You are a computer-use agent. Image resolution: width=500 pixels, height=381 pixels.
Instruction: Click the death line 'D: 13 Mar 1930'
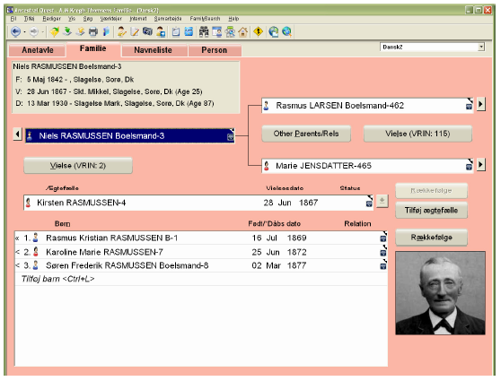(x=115, y=103)
